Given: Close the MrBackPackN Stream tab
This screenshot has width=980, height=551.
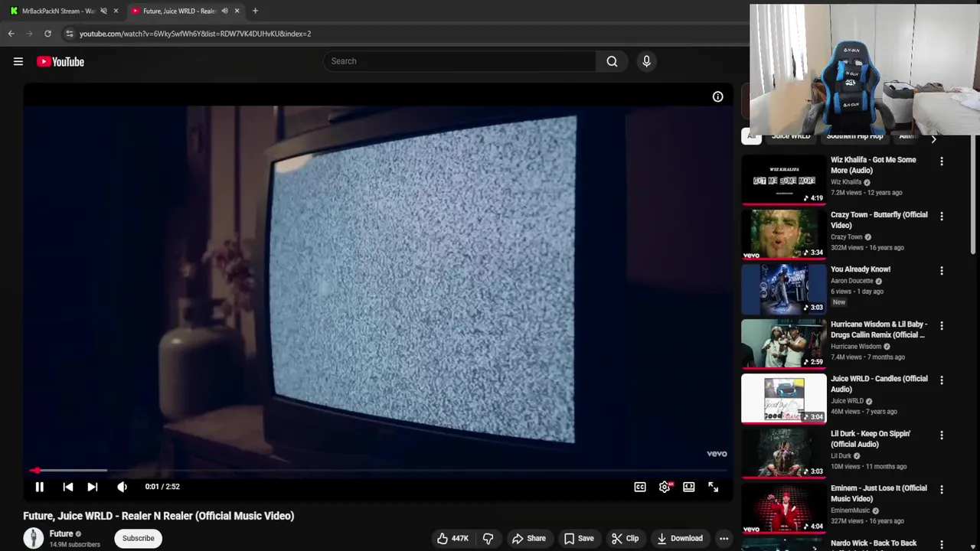Looking at the screenshot, I should pos(116,11).
